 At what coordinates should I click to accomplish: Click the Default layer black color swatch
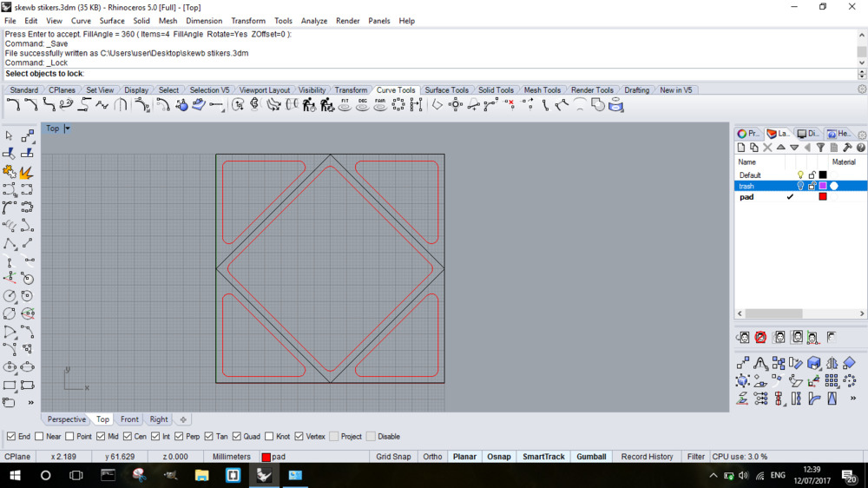coord(823,175)
